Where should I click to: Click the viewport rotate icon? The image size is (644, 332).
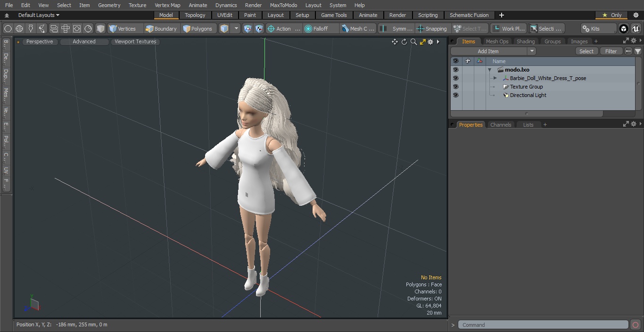[404, 42]
